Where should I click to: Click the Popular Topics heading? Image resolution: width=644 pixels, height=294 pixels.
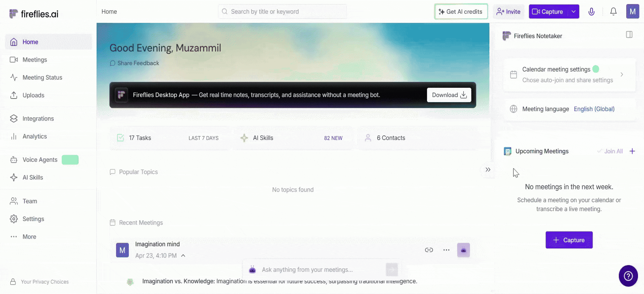[138, 172]
